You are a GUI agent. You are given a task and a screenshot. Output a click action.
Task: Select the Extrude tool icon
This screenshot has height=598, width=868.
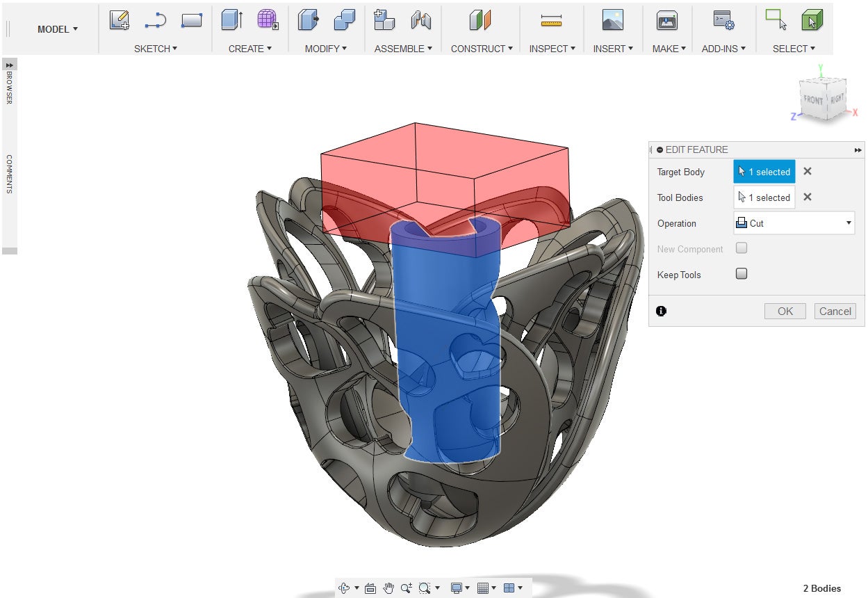[231, 21]
